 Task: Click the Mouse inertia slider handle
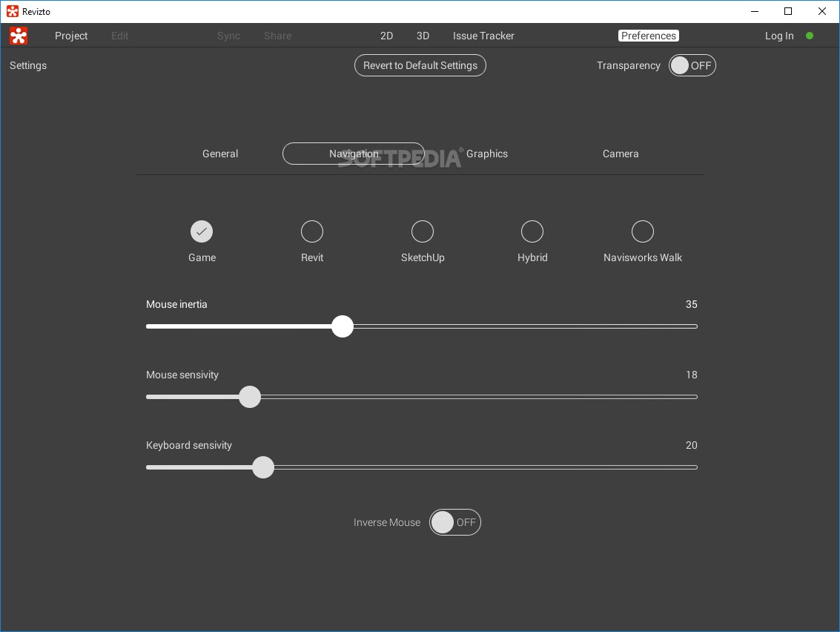coord(343,326)
